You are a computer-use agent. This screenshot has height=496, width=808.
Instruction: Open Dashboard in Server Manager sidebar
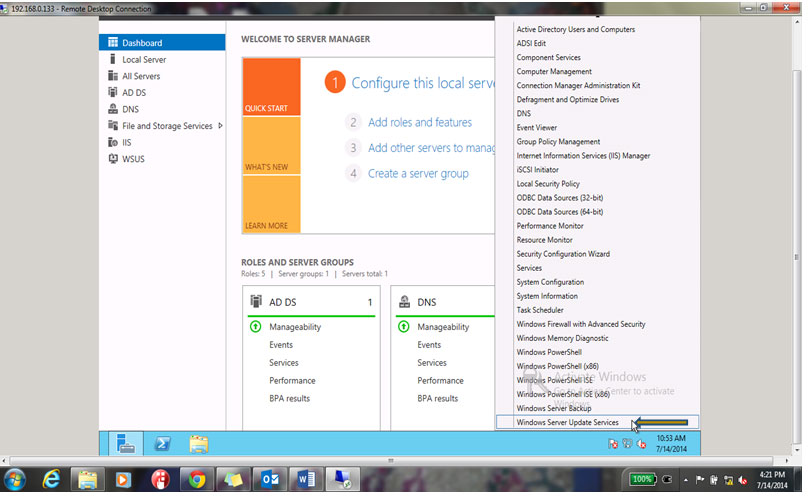(162, 43)
